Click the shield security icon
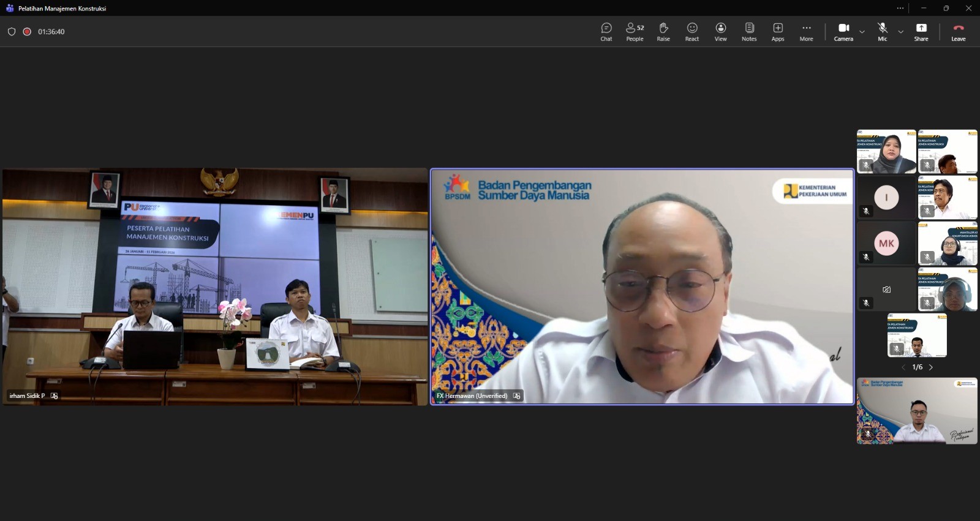The image size is (980, 521). coord(12,32)
